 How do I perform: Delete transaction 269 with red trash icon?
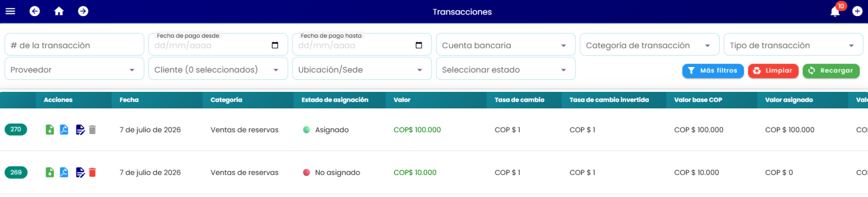(x=92, y=173)
